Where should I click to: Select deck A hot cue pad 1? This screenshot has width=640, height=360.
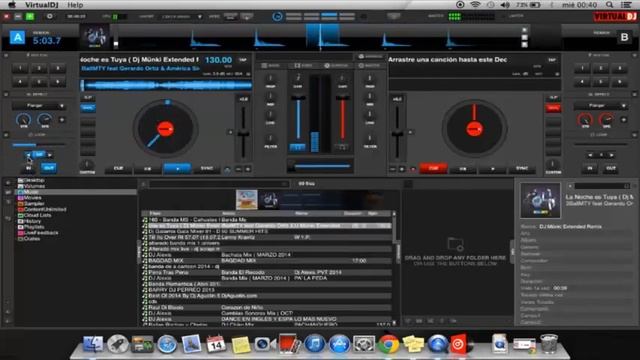coord(20,68)
